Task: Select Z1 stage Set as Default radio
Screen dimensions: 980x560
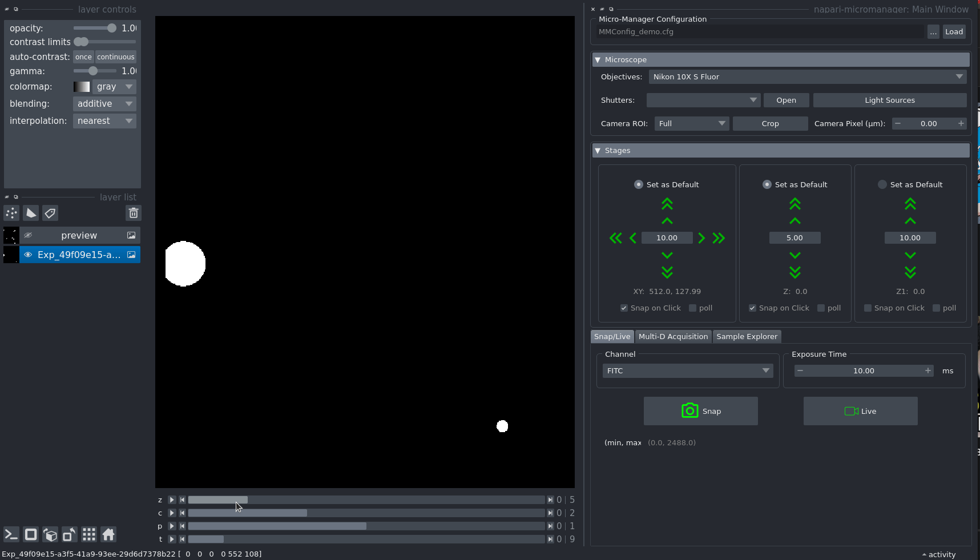Action: (x=882, y=184)
